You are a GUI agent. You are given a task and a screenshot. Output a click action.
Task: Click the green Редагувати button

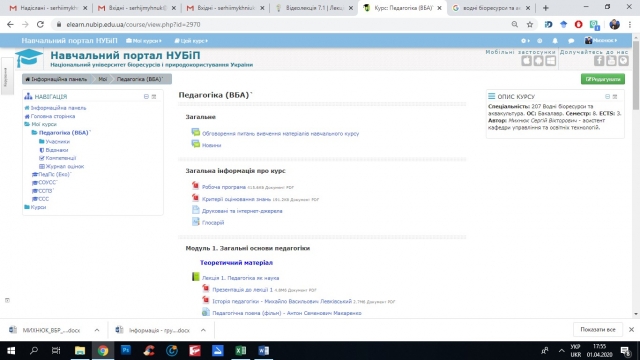[603, 79]
